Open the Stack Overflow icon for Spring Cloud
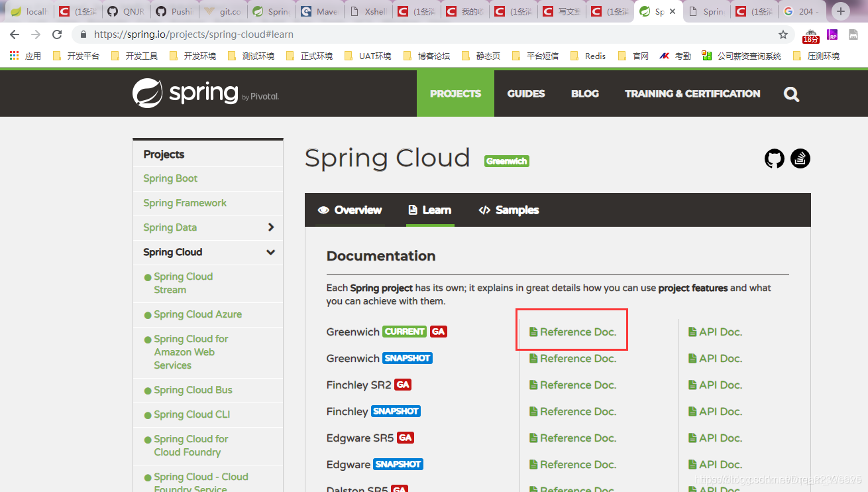This screenshot has height=492, width=868. point(800,158)
